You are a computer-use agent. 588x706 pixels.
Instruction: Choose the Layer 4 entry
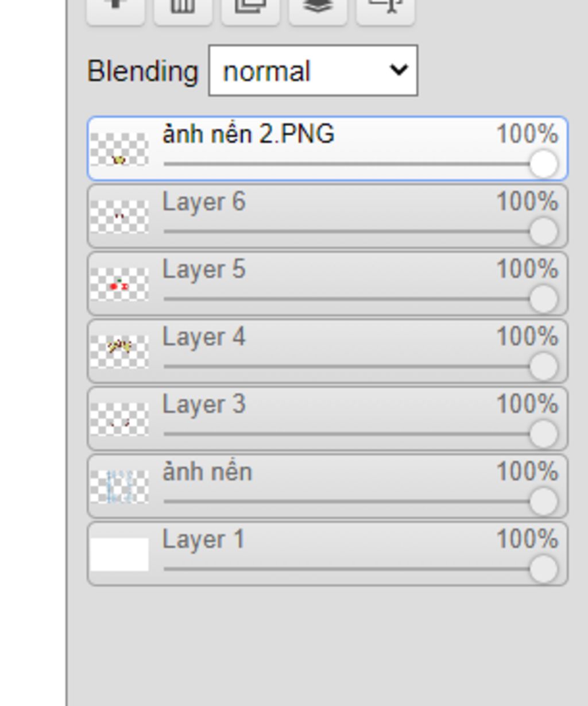coord(327,351)
